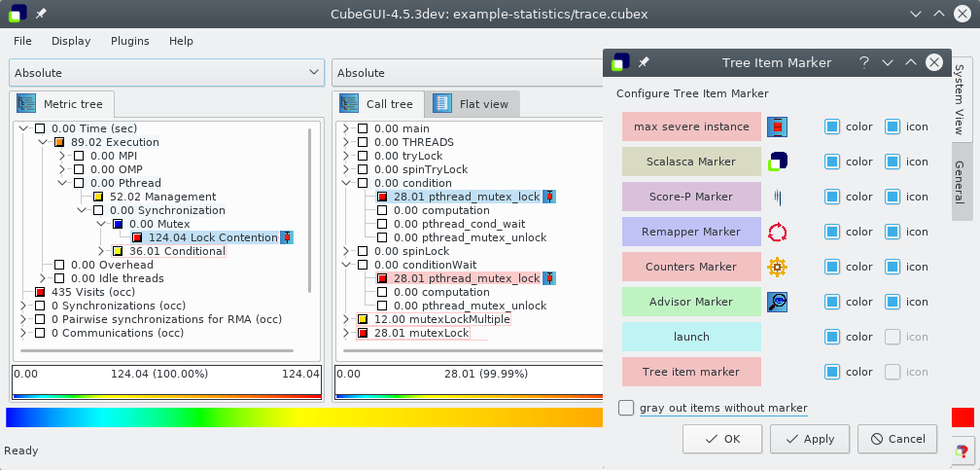Click the pin icon in main title bar

click(x=41, y=14)
